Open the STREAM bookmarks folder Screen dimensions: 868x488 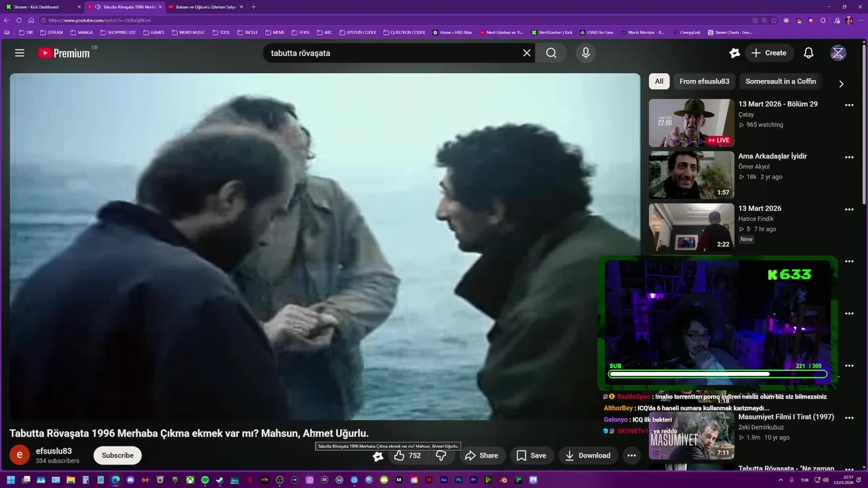52,32
